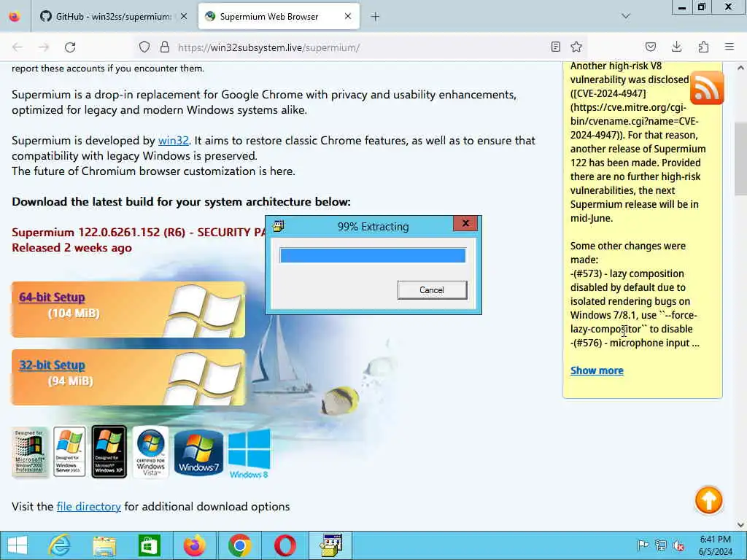Bookmark this page with the star icon
This screenshot has width=747, height=560.
(576, 47)
